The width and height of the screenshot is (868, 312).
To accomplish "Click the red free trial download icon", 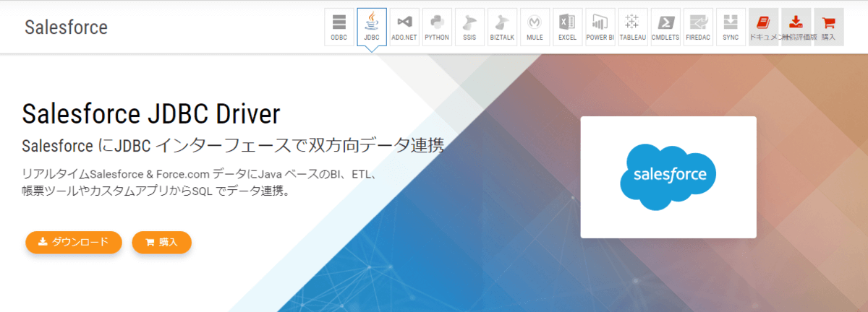I will coord(796,27).
